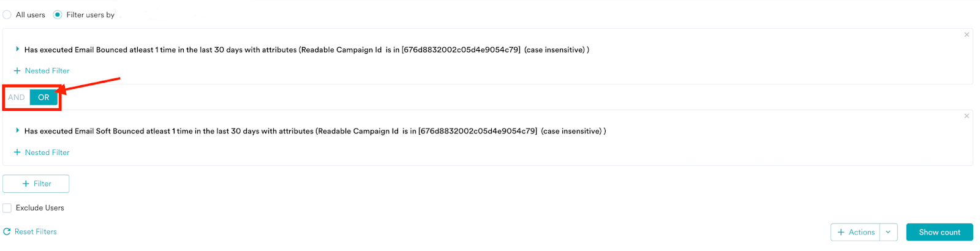Click the plus icon on Filter button

(x=26, y=184)
